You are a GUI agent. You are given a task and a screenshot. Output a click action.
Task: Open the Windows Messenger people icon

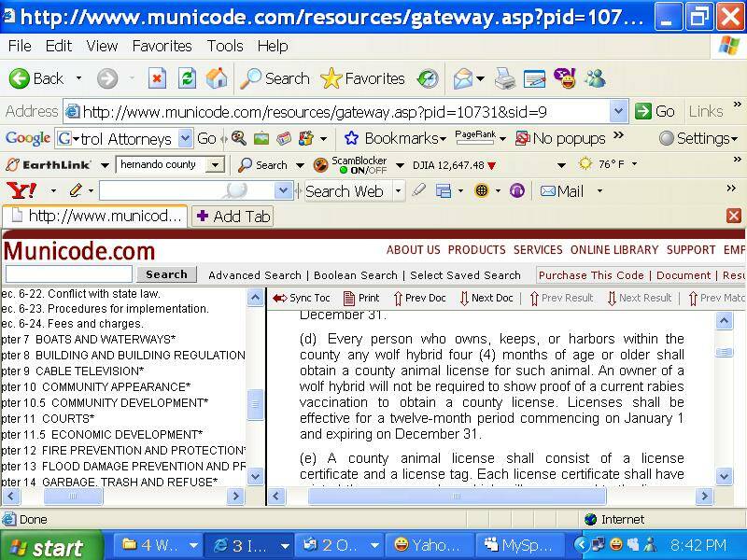point(596,78)
